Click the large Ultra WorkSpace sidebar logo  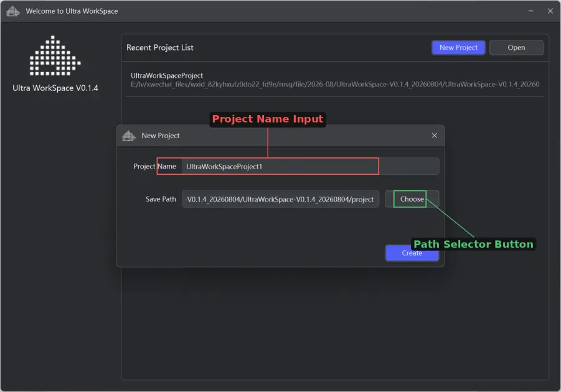[55, 56]
